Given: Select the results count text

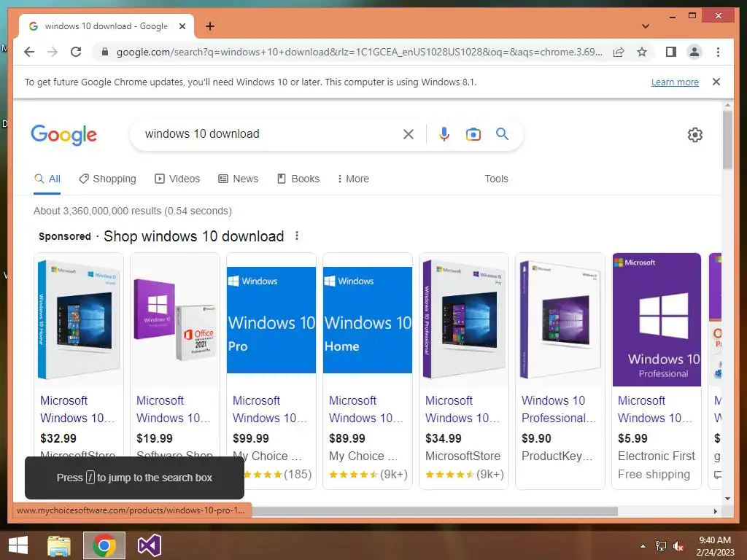Looking at the screenshot, I should (133, 211).
